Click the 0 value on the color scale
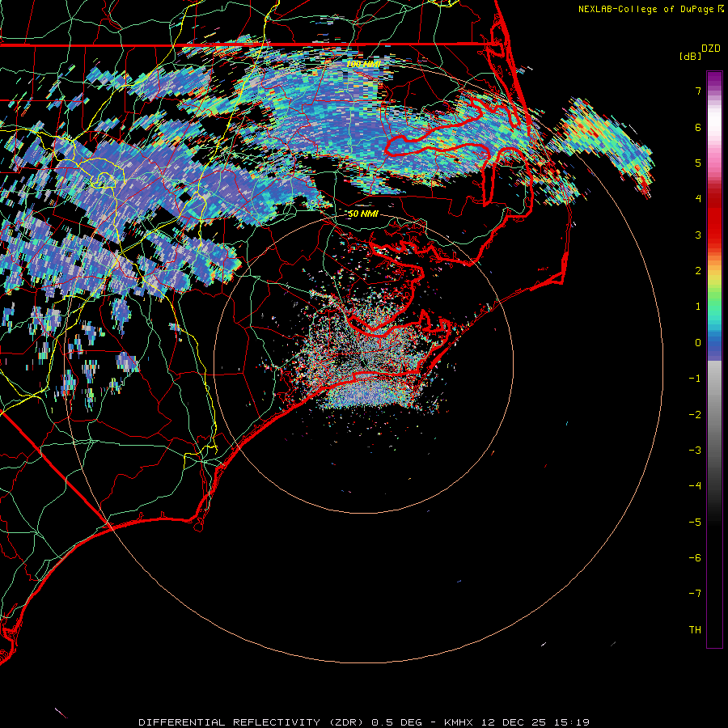 coord(698,343)
